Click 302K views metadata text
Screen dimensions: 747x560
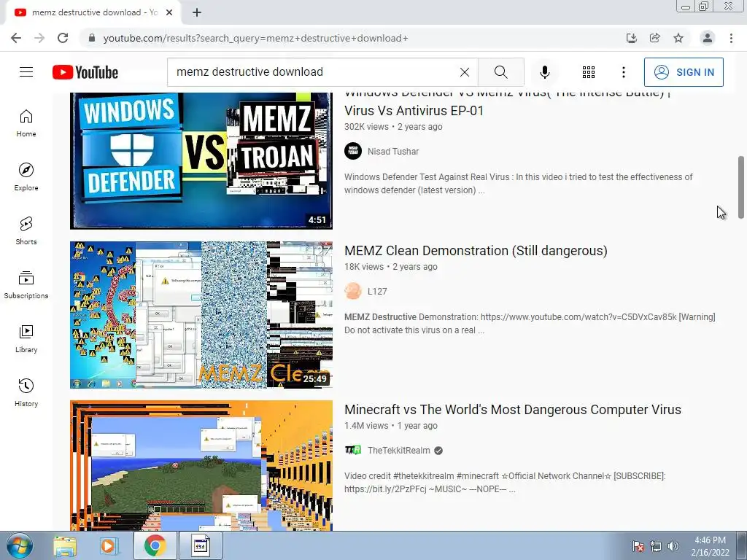point(366,127)
